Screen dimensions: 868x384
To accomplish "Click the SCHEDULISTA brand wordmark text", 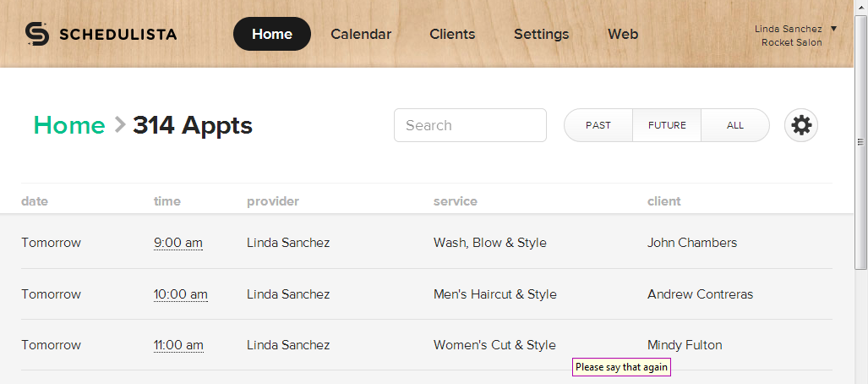I will tap(118, 35).
